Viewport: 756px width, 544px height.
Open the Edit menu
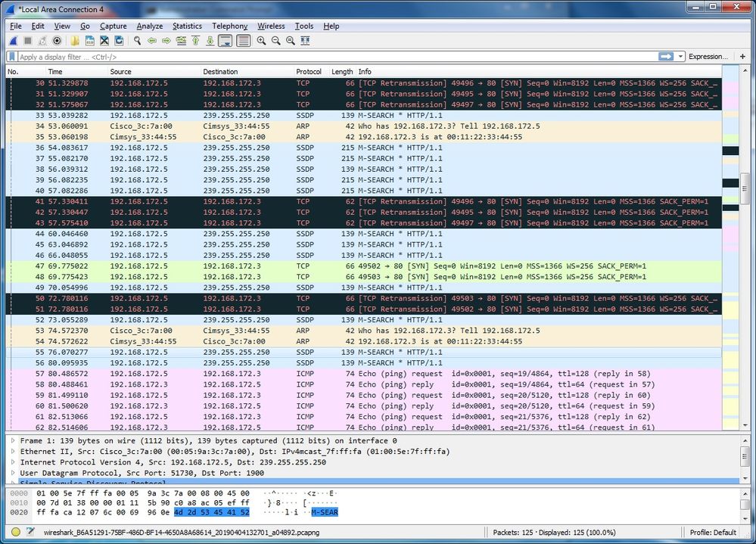point(38,26)
